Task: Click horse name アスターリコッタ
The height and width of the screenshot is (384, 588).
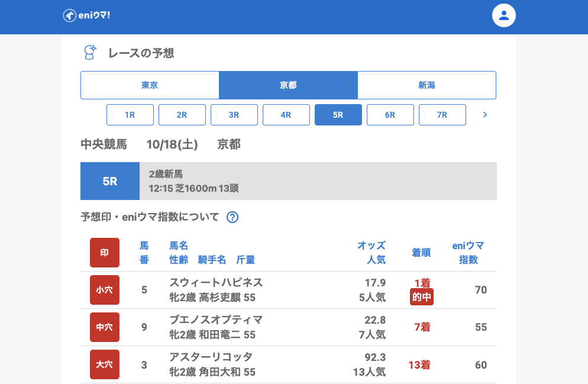Action: pyautogui.click(x=211, y=357)
